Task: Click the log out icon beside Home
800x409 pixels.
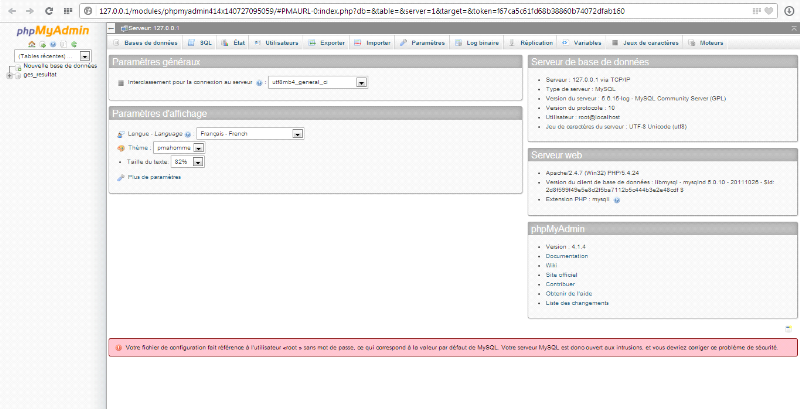Action: coord(43,44)
